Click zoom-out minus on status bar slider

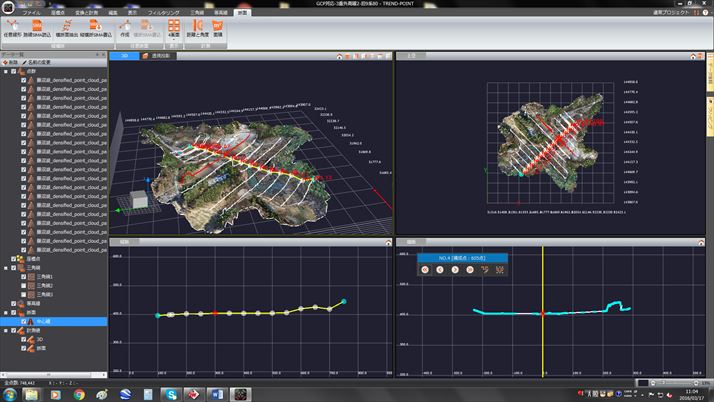click(653, 383)
